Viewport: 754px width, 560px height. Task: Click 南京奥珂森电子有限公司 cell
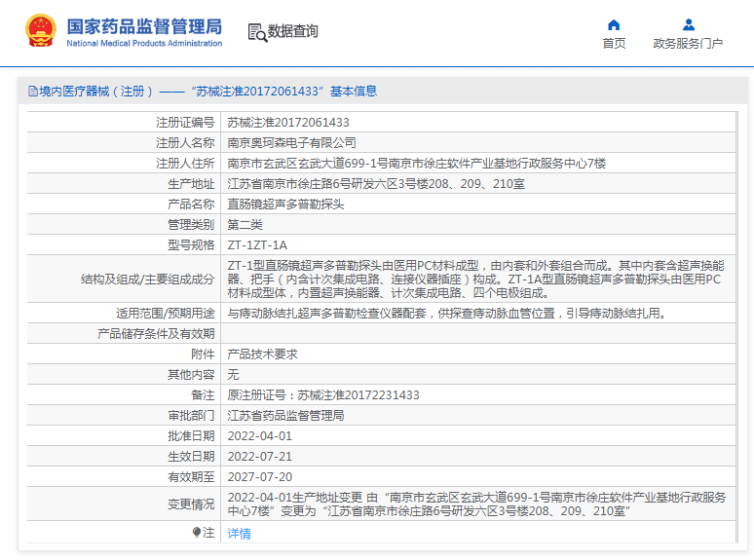(291, 143)
